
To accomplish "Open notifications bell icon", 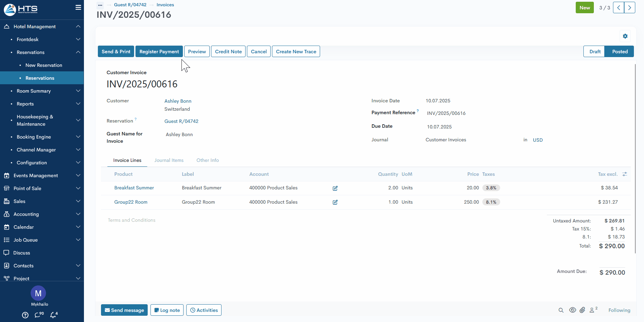I will 53,315.
